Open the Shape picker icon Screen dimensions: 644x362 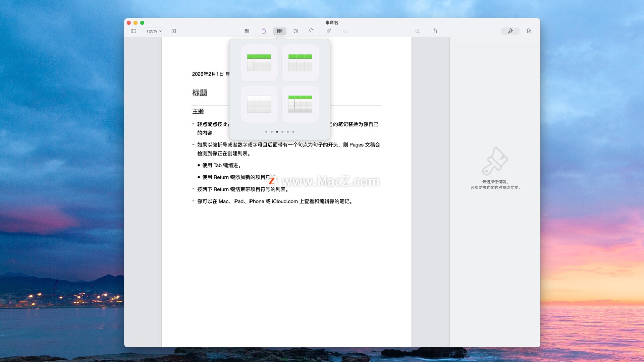coord(312,31)
